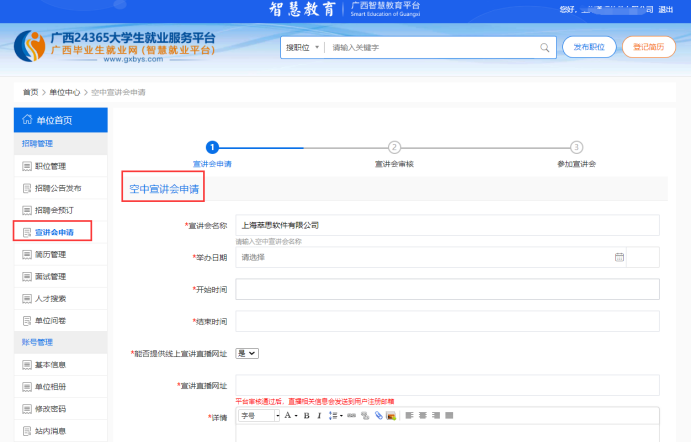Viewport: 692px width, 443px height.
Task: Click the 结束时间 input field
Action: (x=448, y=321)
